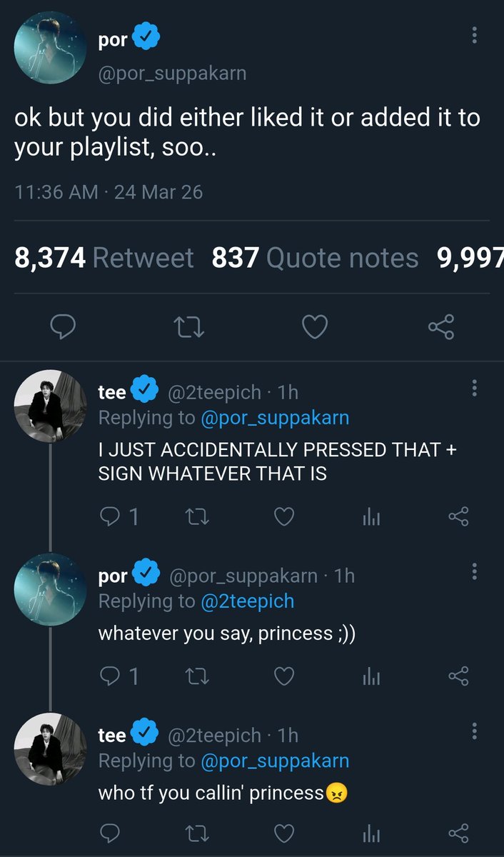
Task: Open @2teepich mention in por's reply
Action: coord(247,601)
